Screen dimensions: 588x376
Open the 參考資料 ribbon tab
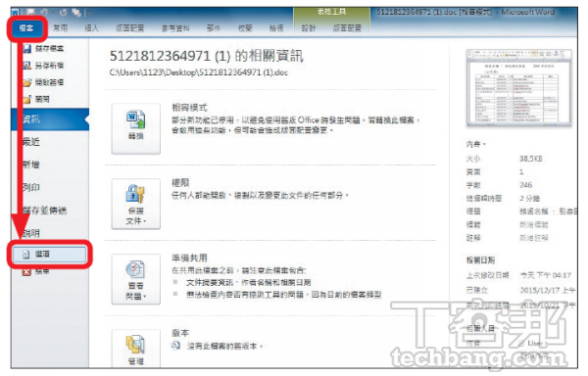tap(175, 28)
